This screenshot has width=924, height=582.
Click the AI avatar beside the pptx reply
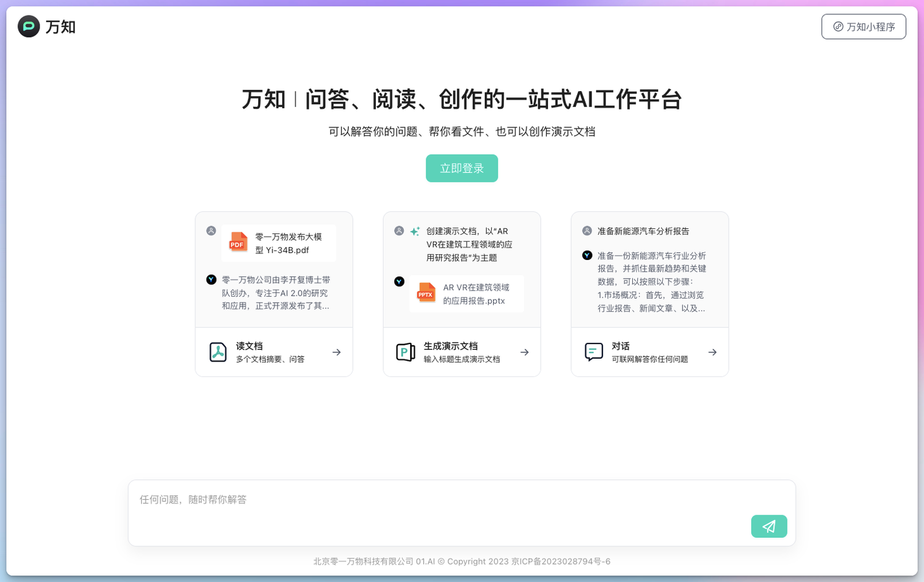(399, 281)
